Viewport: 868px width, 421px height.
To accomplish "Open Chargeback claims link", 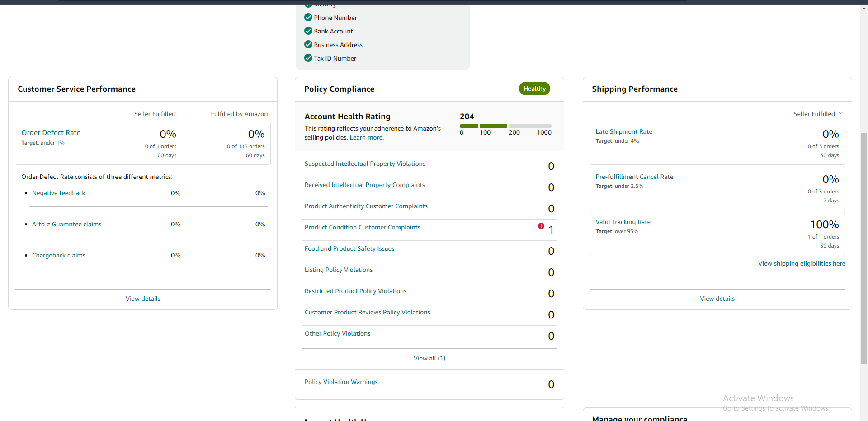I will click(x=58, y=255).
